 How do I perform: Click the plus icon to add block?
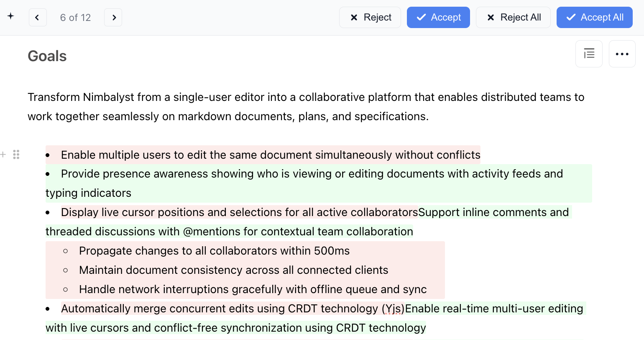pos(3,155)
